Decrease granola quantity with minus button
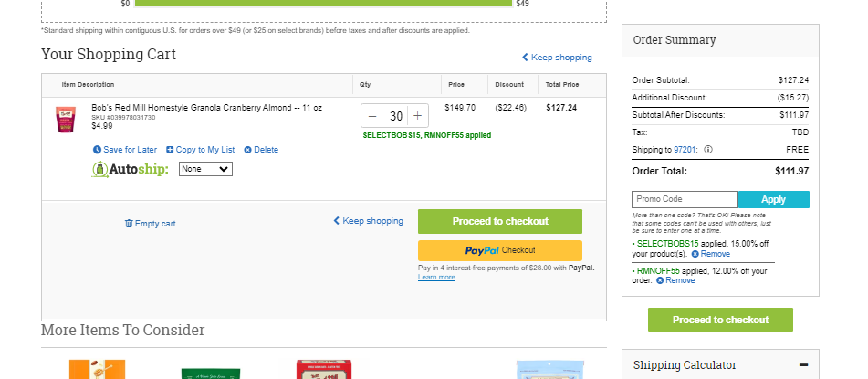This screenshot has height=379, width=868. coord(372,116)
